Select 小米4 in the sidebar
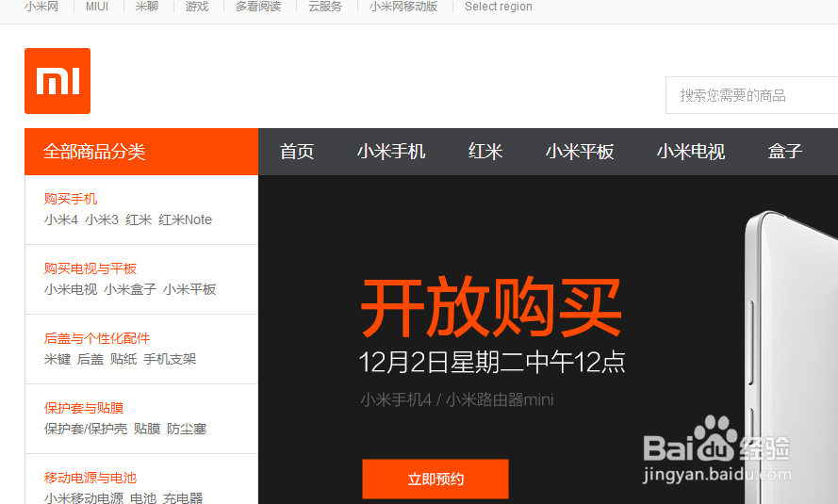The image size is (838, 504). 61,219
